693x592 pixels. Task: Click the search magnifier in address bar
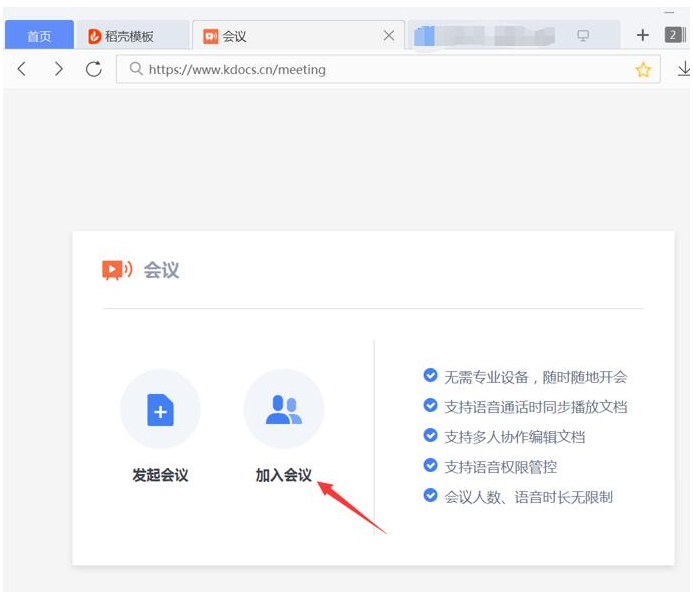tap(136, 69)
